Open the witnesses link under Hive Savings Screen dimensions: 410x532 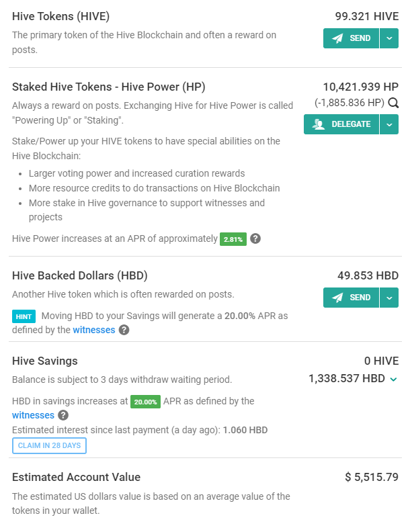tap(33, 415)
